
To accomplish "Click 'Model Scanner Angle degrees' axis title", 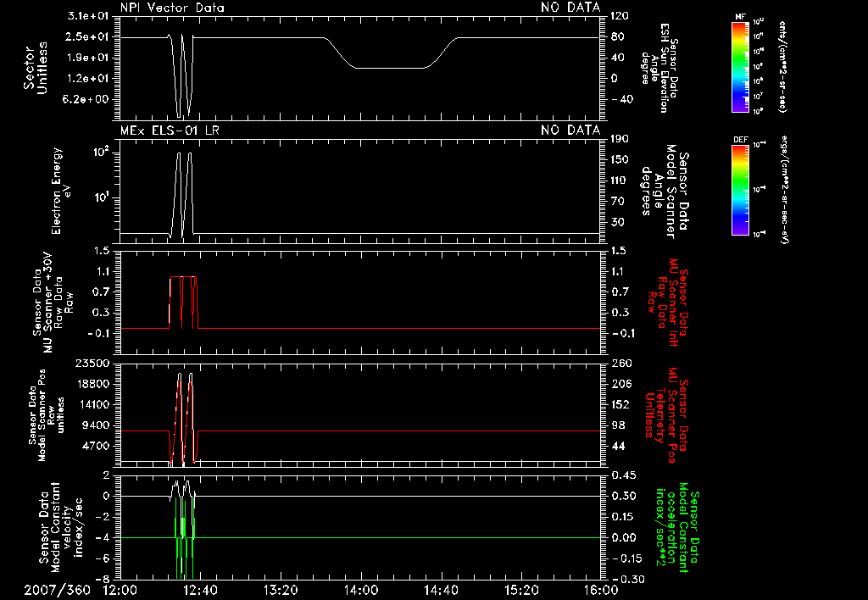I will tap(665, 192).
